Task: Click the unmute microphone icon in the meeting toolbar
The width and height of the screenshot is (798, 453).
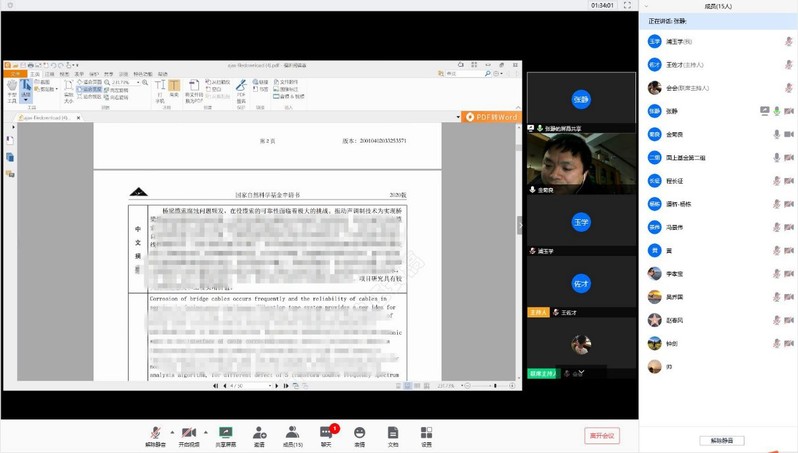Action: (x=154, y=433)
